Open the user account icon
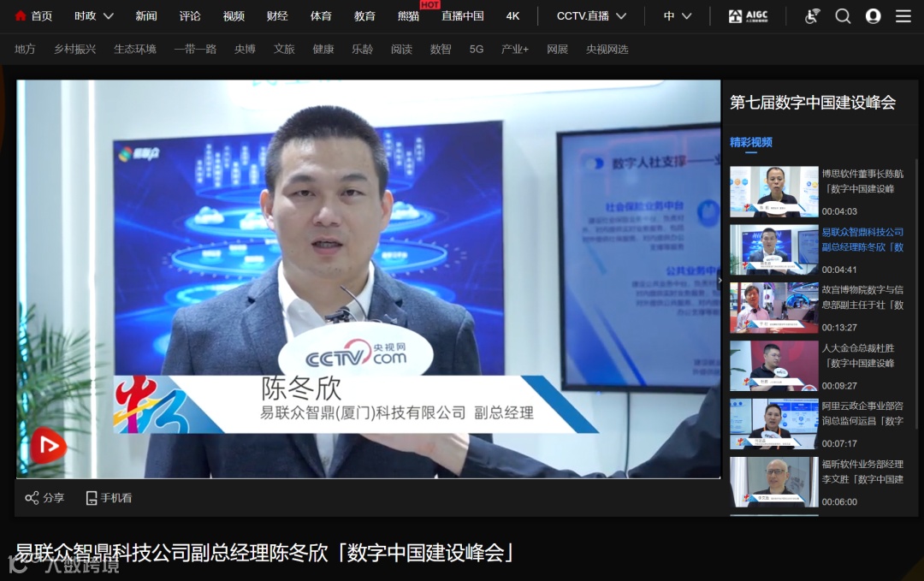Viewport: 924px width, 581px height. pyautogui.click(x=873, y=16)
